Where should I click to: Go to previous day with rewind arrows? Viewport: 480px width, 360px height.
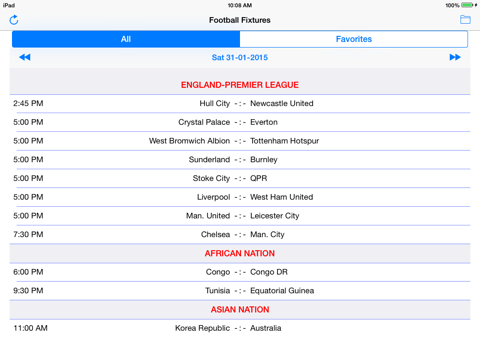click(25, 57)
